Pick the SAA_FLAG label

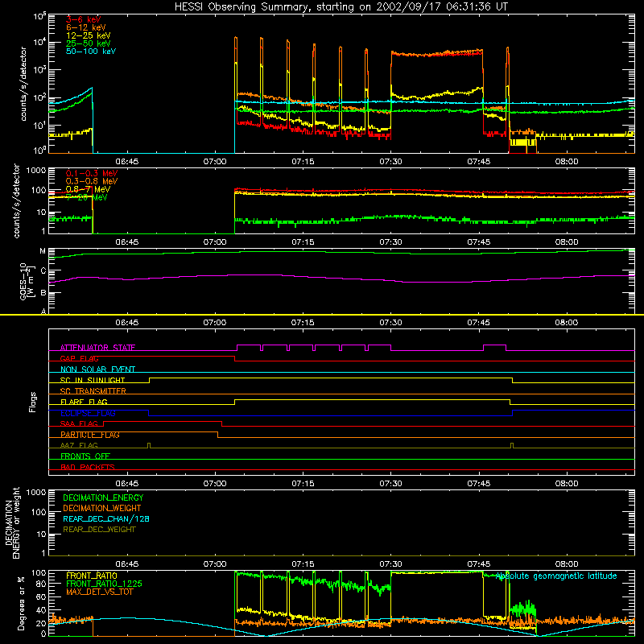tap(79, 423)
